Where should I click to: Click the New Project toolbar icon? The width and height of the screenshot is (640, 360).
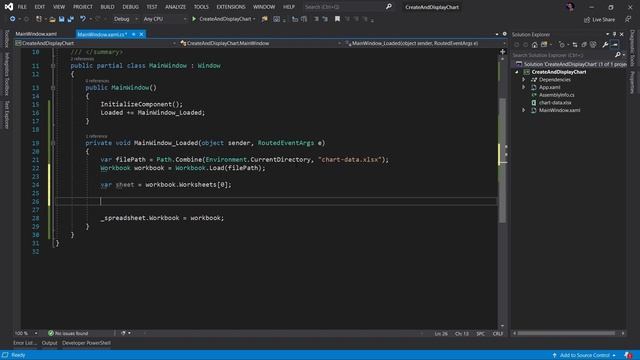[39, 19]
